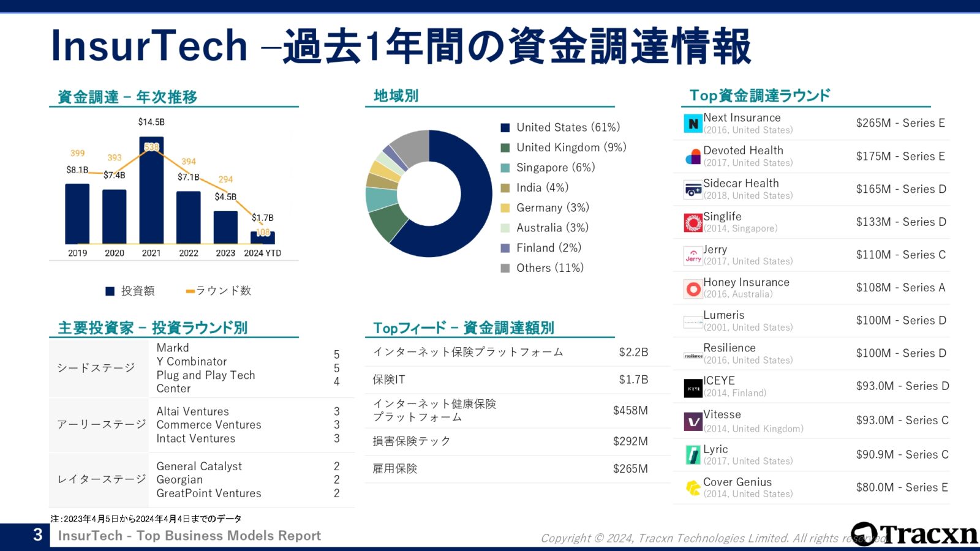Select the Sidecar Health company name
The height and width of the screenshot is (551, 980).
(741, 184)
